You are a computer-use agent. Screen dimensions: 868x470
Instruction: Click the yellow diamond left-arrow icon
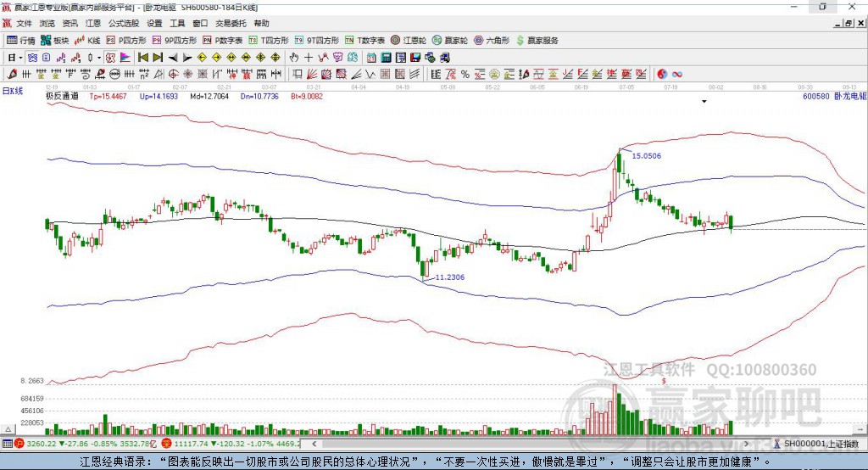pos(202,58)
